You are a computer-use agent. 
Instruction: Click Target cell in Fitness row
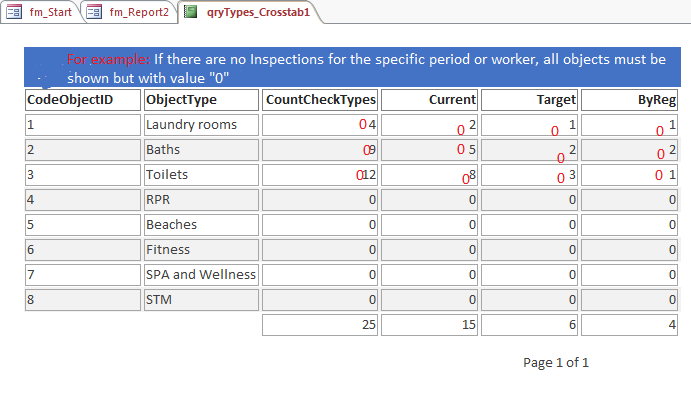coord(529,250)
